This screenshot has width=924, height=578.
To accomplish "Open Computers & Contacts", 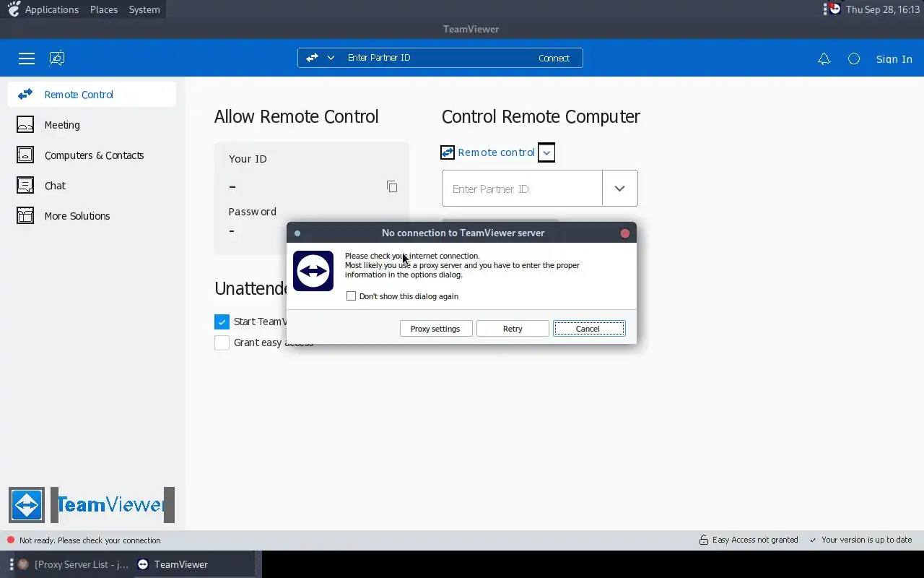I will coord(94,155).
